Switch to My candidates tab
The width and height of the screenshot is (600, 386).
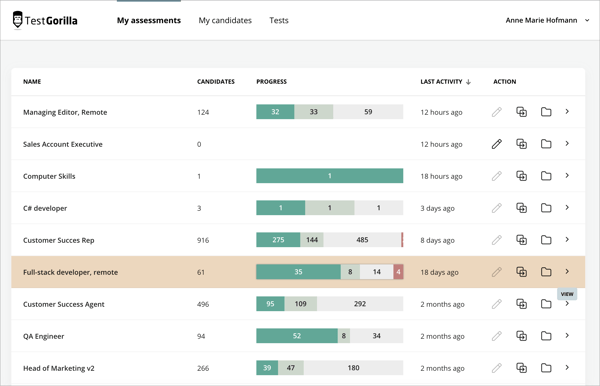coord(225,20)
